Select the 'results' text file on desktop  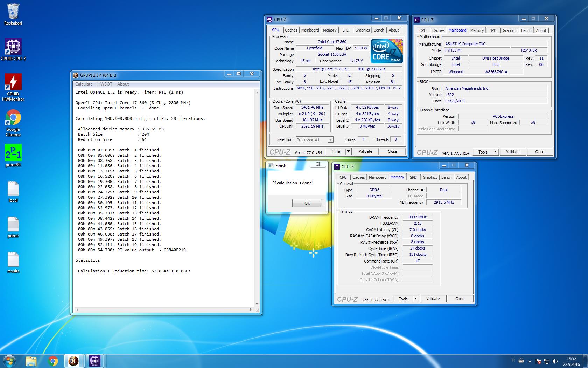point(13,263)
